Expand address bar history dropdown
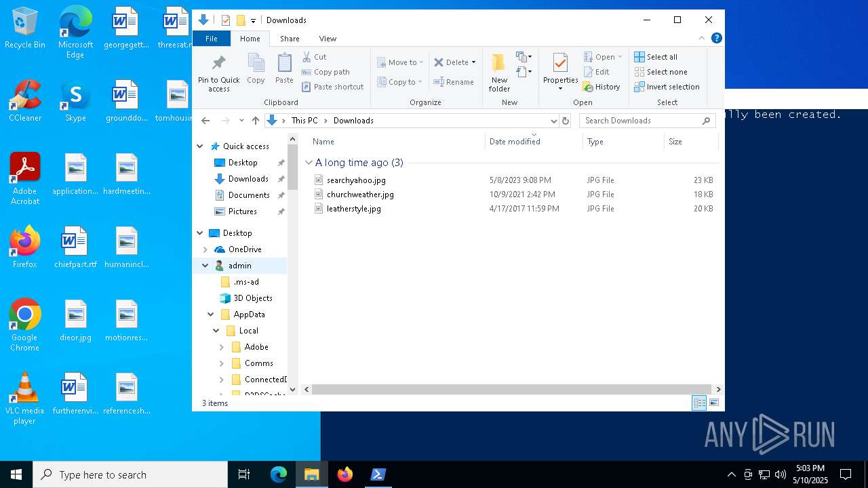Viewport: 868px width, 488px height. pyautogui.click(x=553, y=121)
